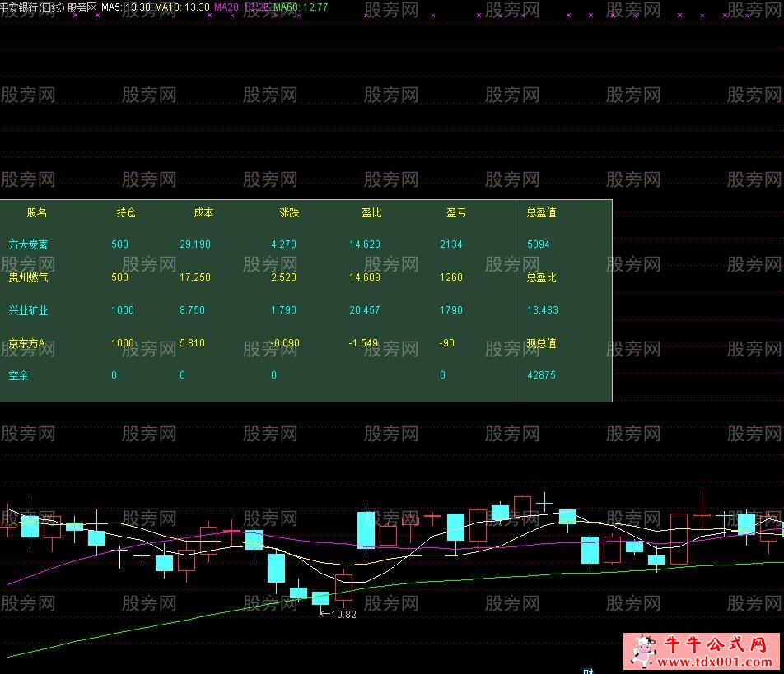The width and height of the screenshot is (784, 674).
Task: Select the green MA60: 12.77 label
Action: [x=301, y=7]
